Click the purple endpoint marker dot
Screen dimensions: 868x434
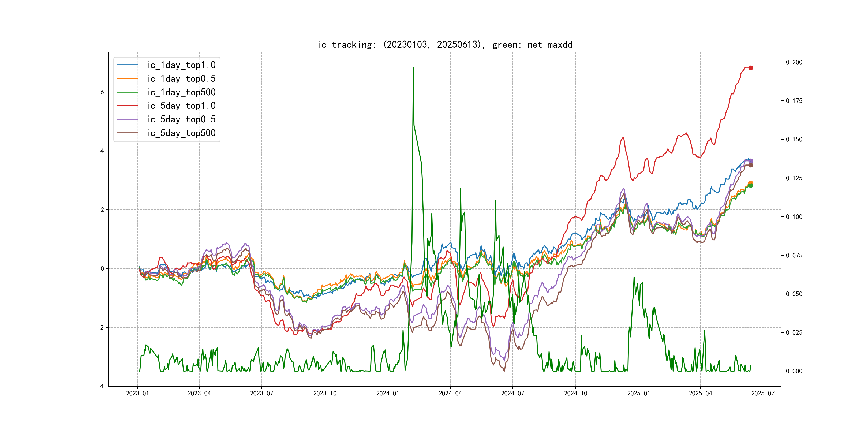pyautogui.click(x=751, y=161)
